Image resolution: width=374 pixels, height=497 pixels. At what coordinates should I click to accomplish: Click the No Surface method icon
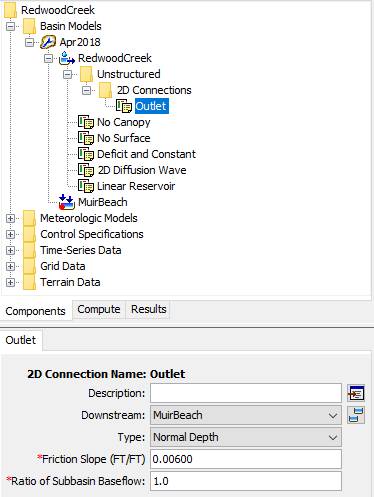pos(86,138)
